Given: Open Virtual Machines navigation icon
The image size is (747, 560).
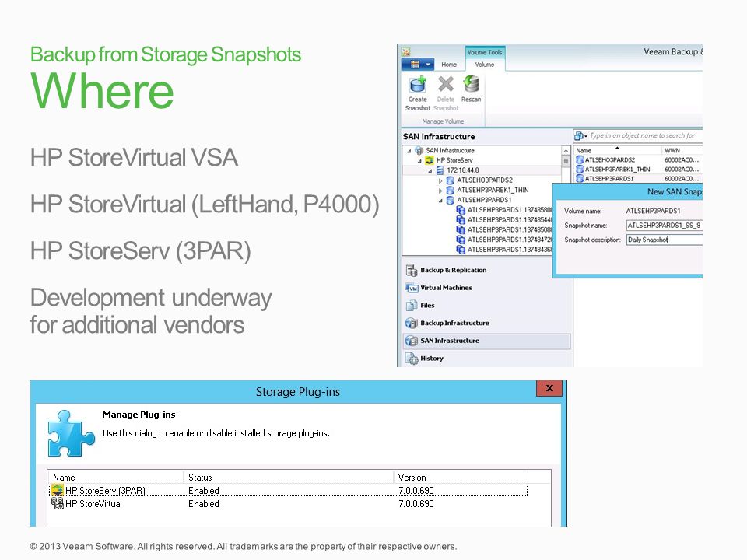Looking at the screenshot, I should 412,288.
